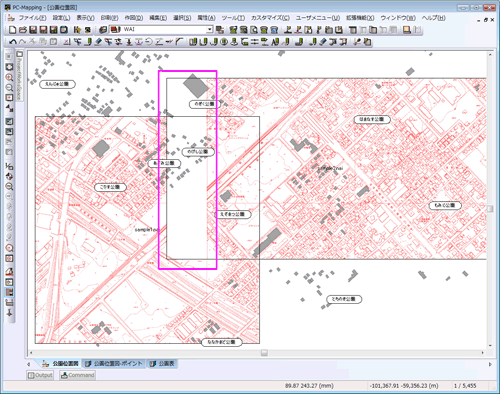Select the eraser tool in edit toolbar

click(x=98, y=42)
